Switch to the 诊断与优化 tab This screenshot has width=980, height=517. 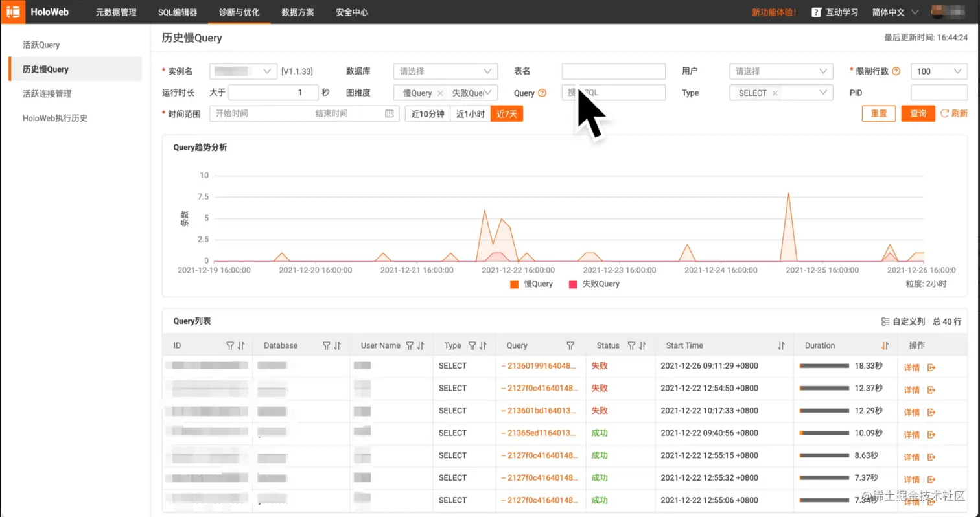[239, 12]
